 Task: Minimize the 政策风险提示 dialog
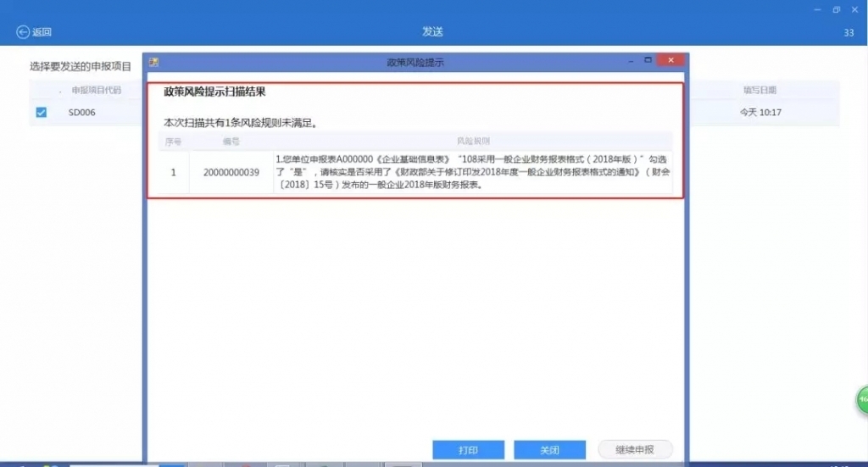pos(631,60)
